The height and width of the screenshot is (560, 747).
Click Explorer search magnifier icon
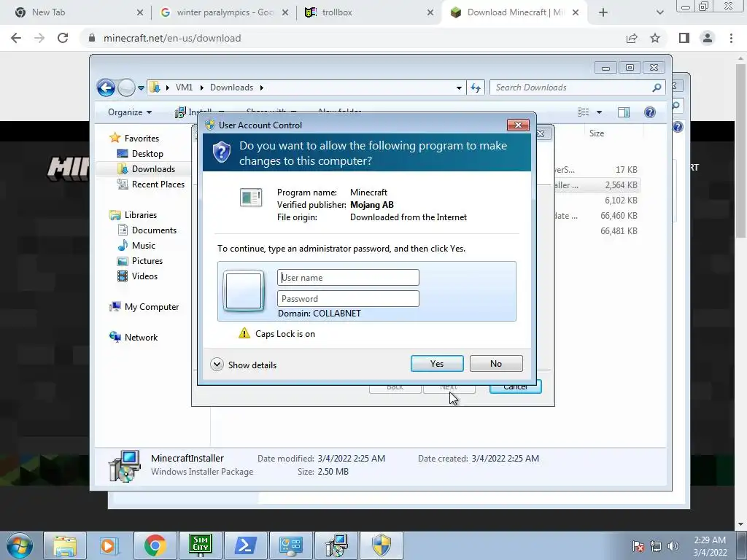coord(657,87)
